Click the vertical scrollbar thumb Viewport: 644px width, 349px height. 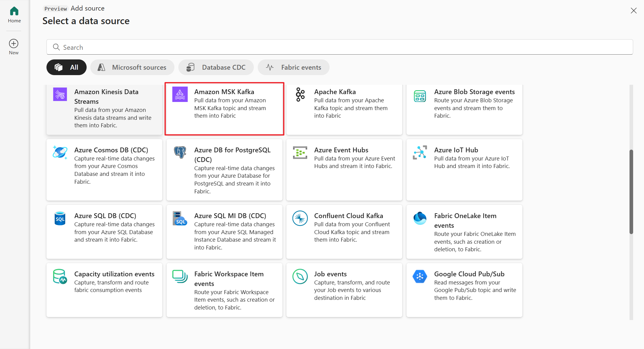tap(631, 192)
